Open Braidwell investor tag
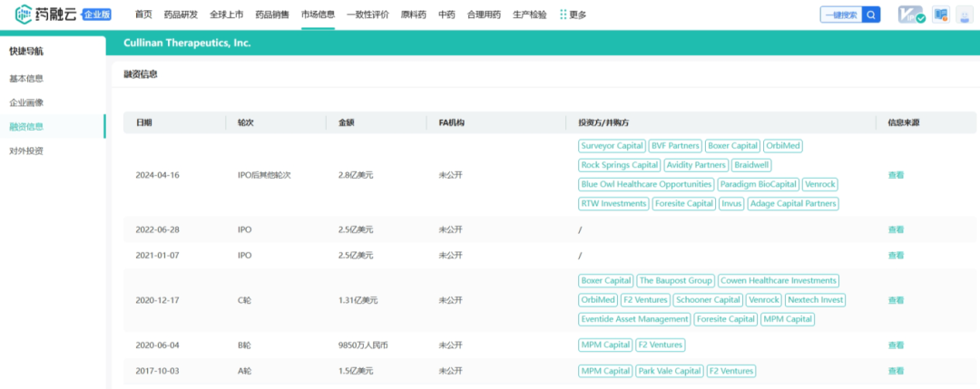980x389 pixels. pos(752,165)
